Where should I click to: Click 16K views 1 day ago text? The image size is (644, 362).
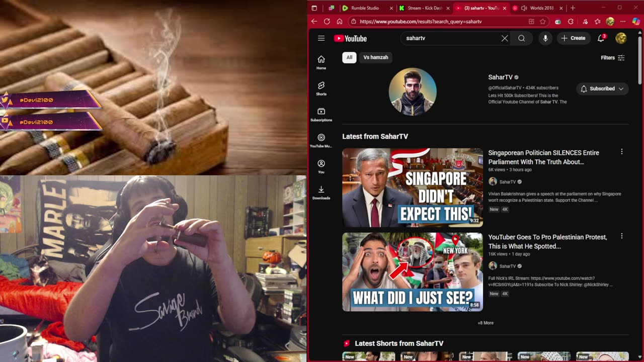coord(509,254)
